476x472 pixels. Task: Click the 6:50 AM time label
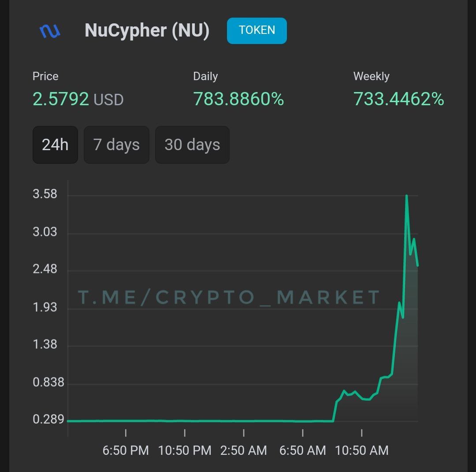[x=303, y=450]
